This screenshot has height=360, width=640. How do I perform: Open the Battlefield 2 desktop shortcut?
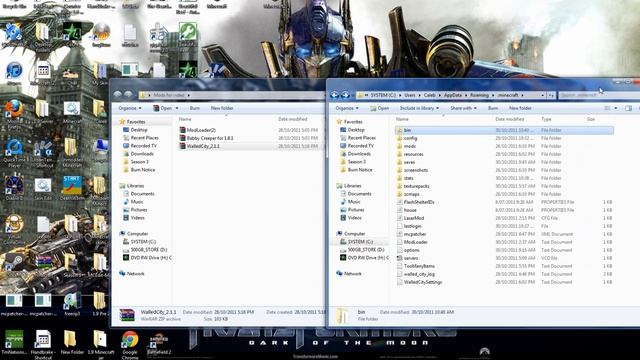(x=159, y=343)
